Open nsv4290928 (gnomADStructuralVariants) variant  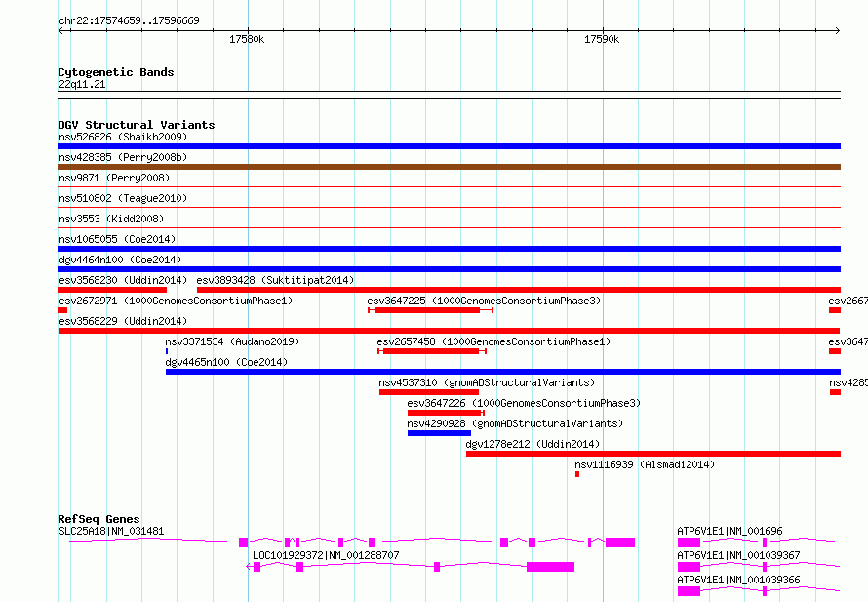[515, 423]
